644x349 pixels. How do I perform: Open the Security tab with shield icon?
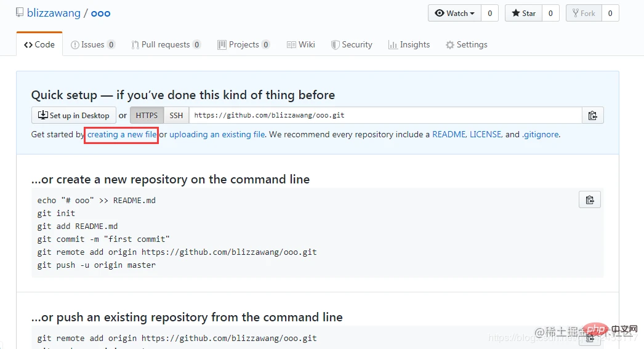click(x=352, y=45)
